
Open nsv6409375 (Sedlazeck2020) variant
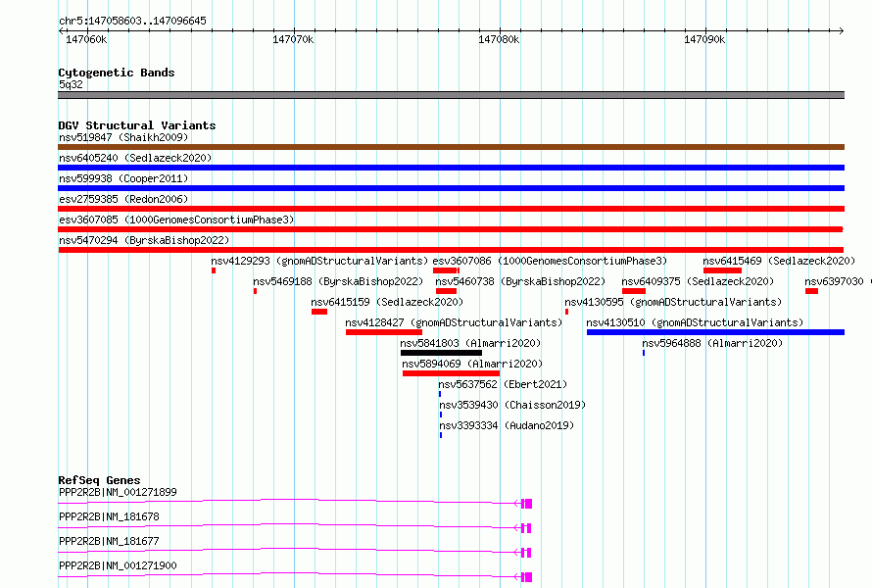point(698,281)
